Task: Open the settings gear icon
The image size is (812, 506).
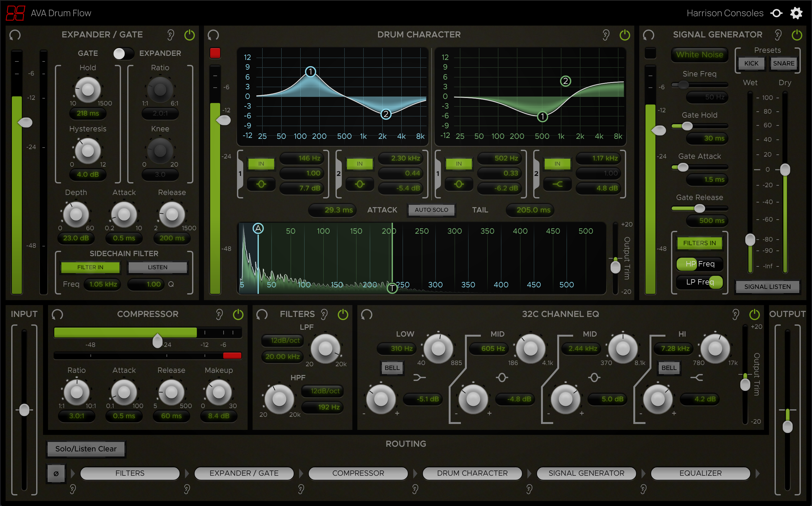Action: tap(796, 13)
